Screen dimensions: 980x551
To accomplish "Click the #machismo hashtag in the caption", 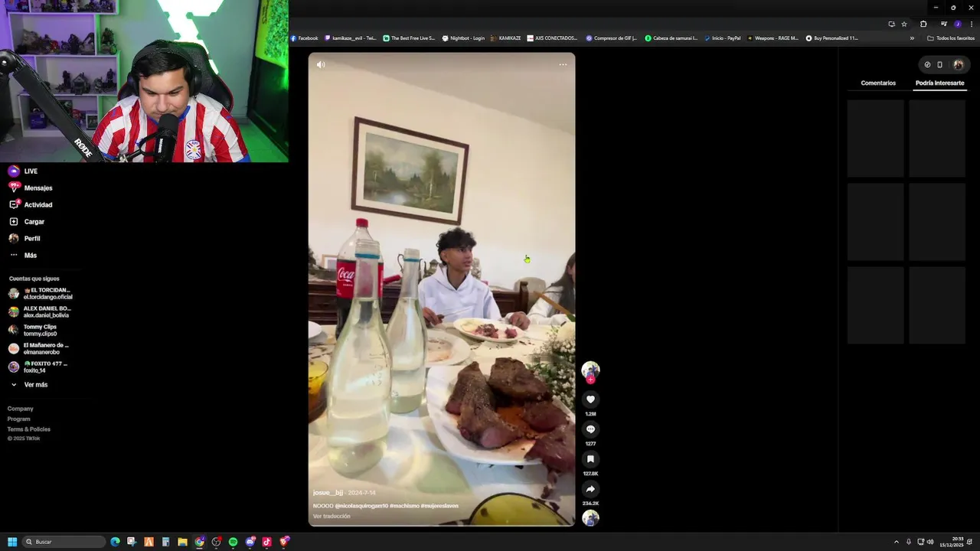I will point(404,506).
